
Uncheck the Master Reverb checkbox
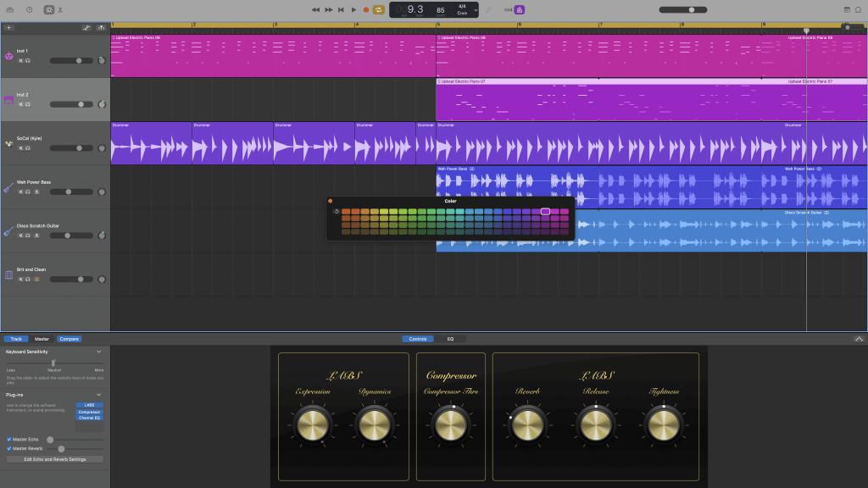[x=8, y=448]
